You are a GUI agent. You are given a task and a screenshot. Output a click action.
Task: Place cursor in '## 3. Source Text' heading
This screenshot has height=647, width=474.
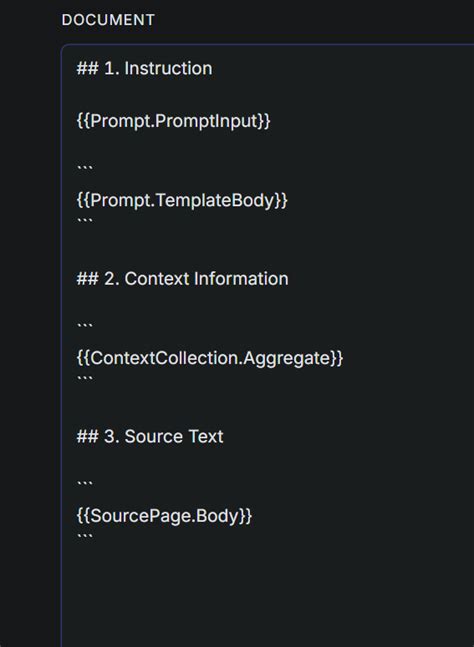150,437
